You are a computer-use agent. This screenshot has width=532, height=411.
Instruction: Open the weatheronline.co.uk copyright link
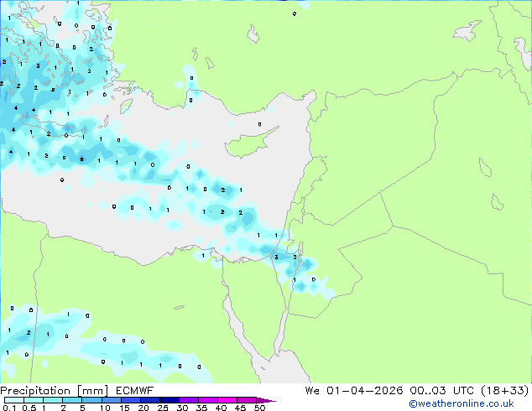(462, 403)
